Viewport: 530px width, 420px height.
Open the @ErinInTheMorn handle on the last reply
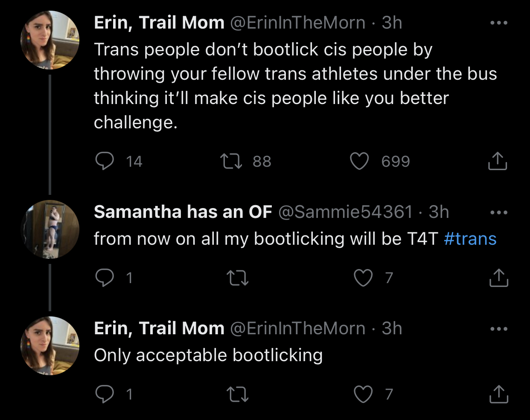[298, 328]
